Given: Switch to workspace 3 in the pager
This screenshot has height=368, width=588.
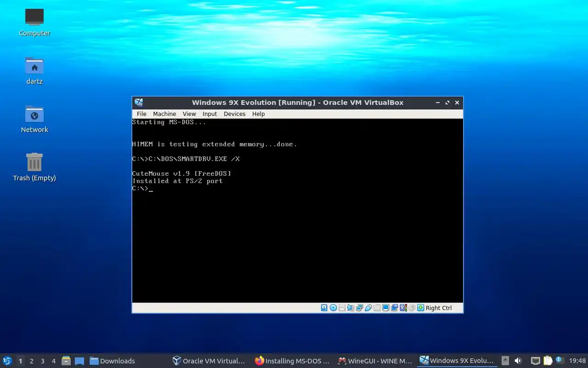Looking at the screenshot, I should (x=42, y=361).
